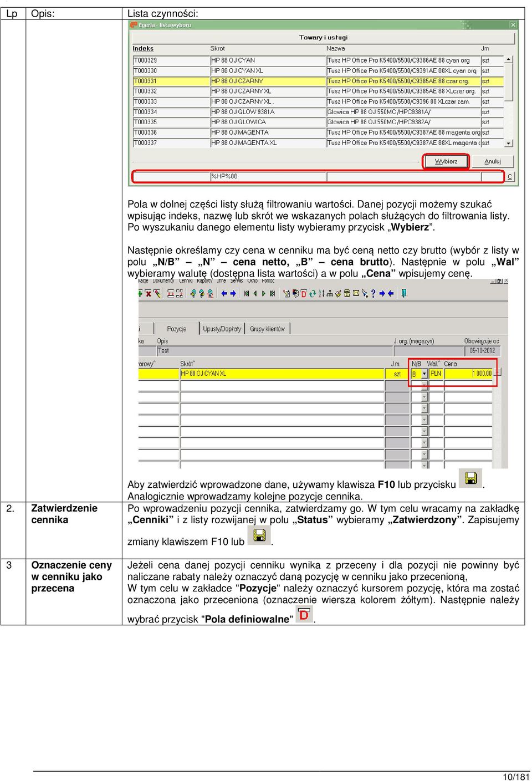This screenshot has height=781, width=532.
Task: Switch to the Pozycje tab
Action: coord(176,329)
